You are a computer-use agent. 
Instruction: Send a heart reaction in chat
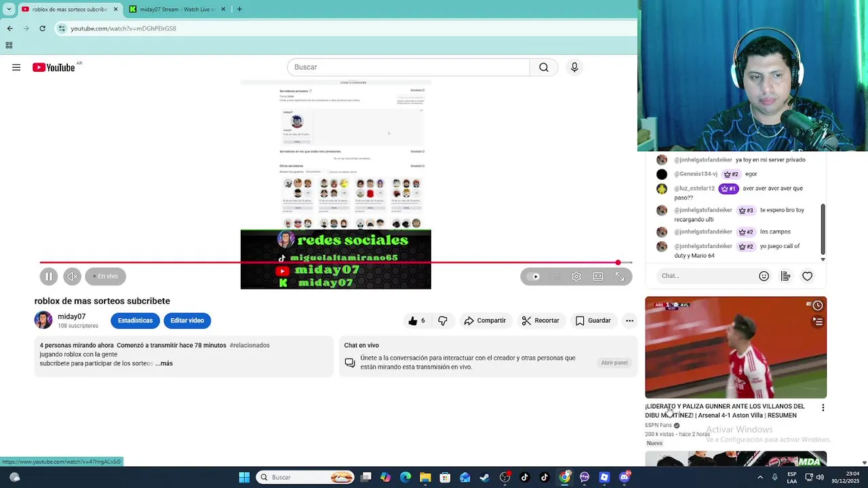point(807,276)
